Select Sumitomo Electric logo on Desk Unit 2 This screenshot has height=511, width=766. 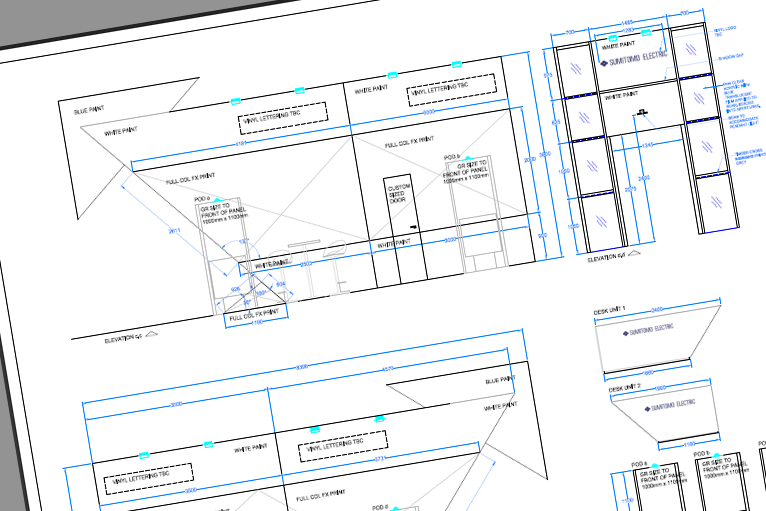pyautogui.click(x=670, y=405)
